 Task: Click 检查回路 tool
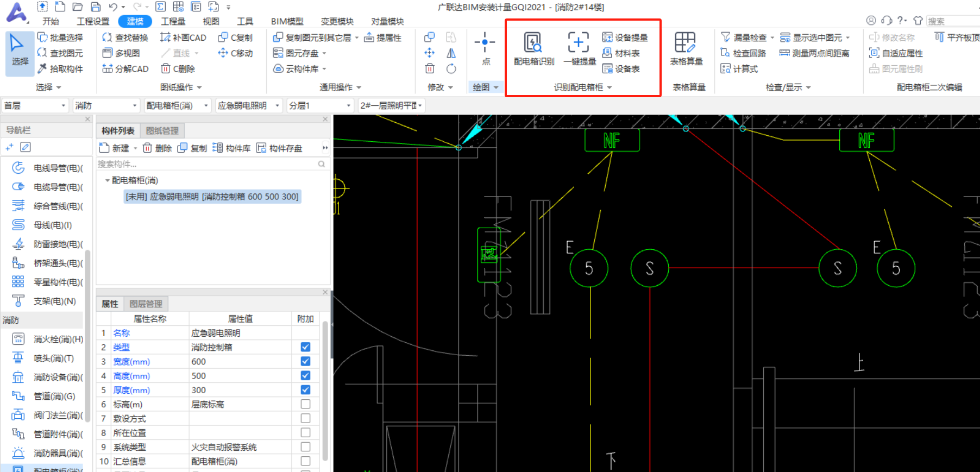click(743, 53)
